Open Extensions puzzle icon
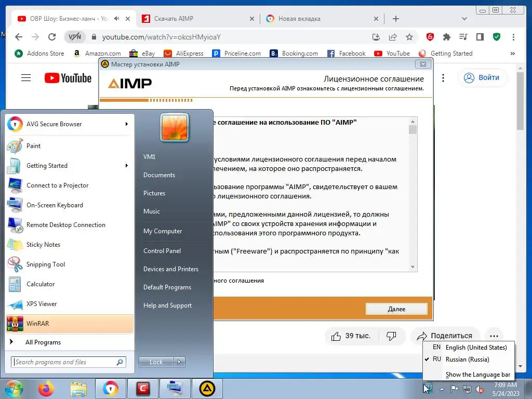This screenshot has height=399, width=532. [x=446, y=37]
